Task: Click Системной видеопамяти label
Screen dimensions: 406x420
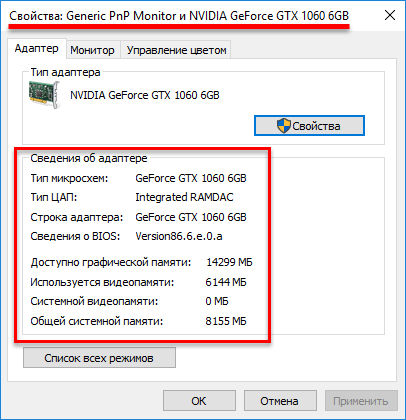Action: click(94, 301)
